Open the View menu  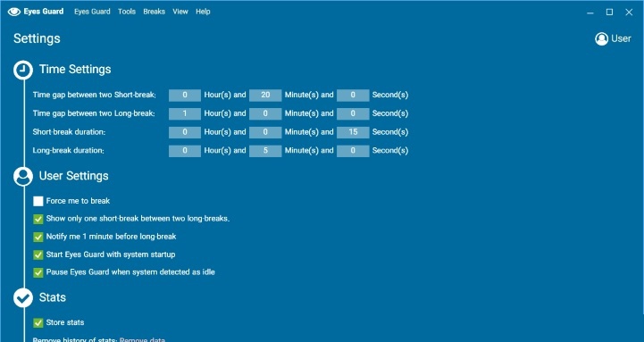(180, 12)
